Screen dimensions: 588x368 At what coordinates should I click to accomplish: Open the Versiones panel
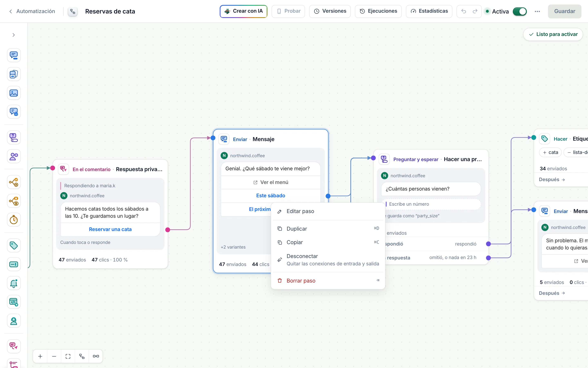pyautogui.click(x=330, y=11)
